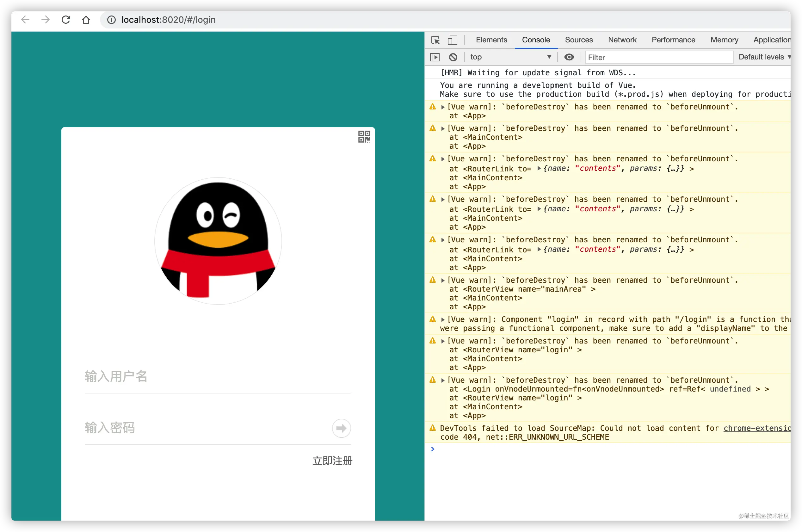The height and width of the screenshot is (532, 802).
Task: Switch to the Network tab
Action: [x=622, y=40]
